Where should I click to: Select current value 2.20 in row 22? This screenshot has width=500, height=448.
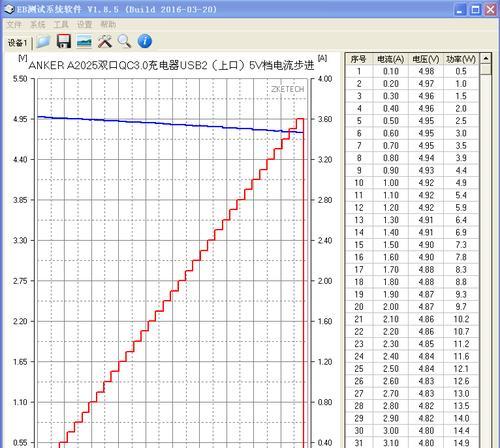pyautogui.click(x=391, y=331)
